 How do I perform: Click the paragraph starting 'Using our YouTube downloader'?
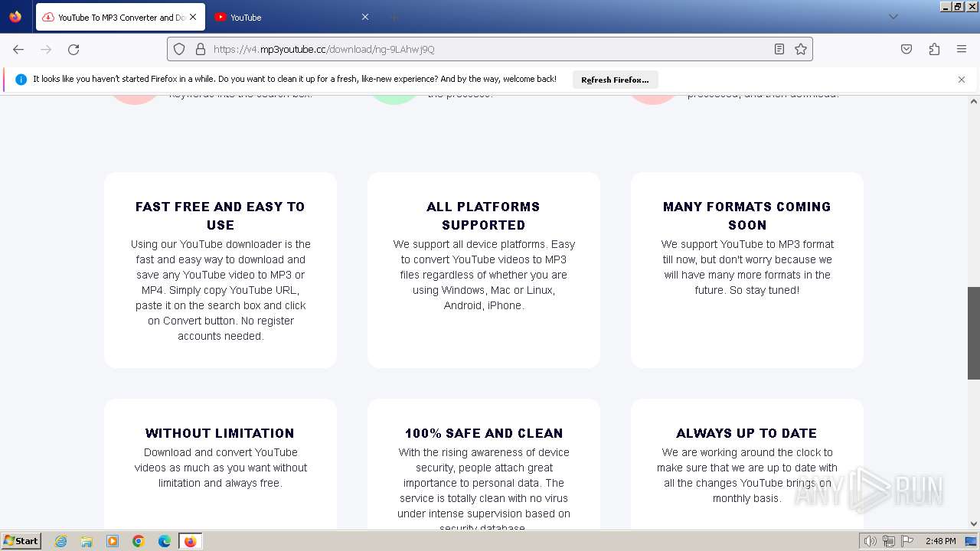pyautogui.click(x=220, y=290)
